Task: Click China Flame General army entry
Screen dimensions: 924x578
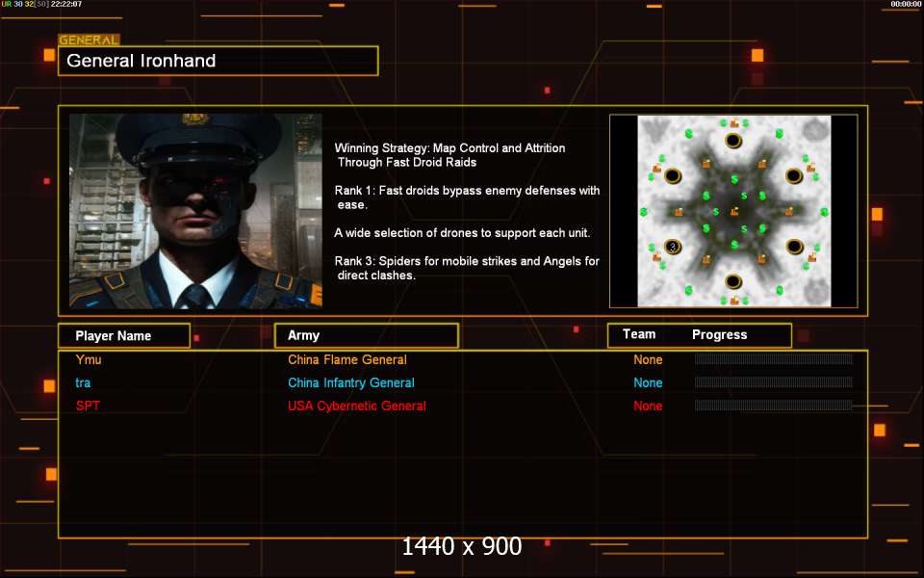Action: click(x=347, y=359)
